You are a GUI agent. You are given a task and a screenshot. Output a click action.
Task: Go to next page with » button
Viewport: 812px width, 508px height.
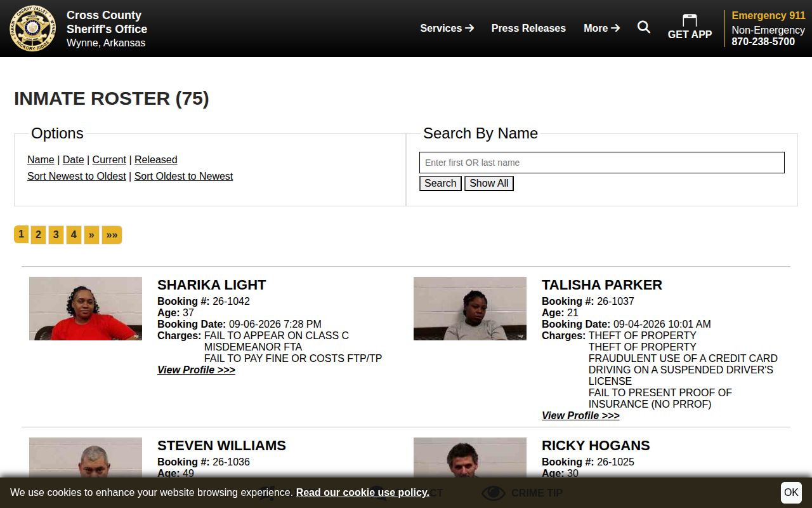coord(91,235)
